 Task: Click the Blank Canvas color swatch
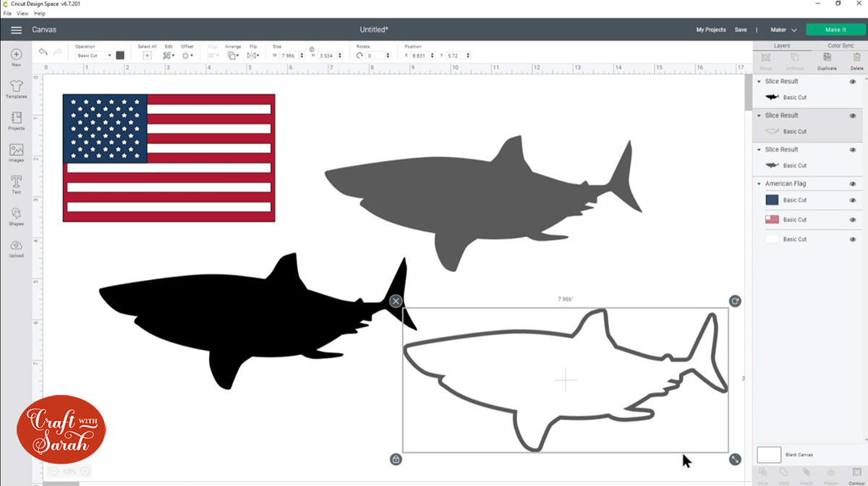769,455
